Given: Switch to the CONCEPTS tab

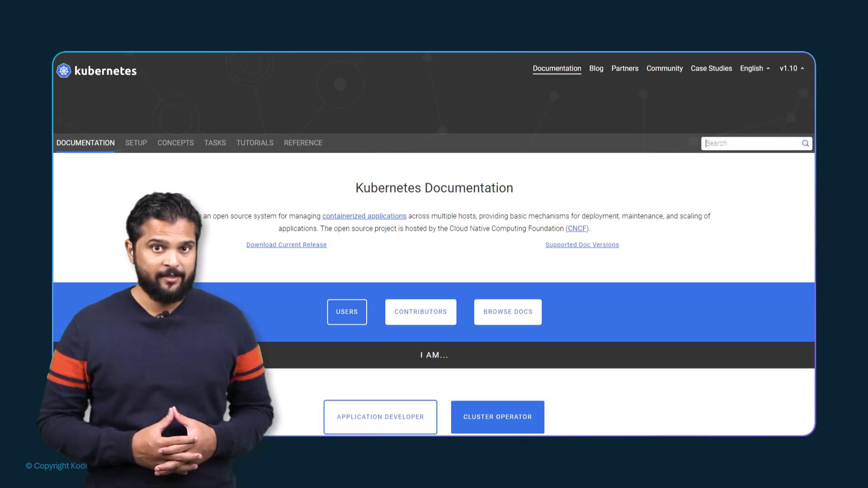Looking at the screenshot, I should tap(175, 143).
